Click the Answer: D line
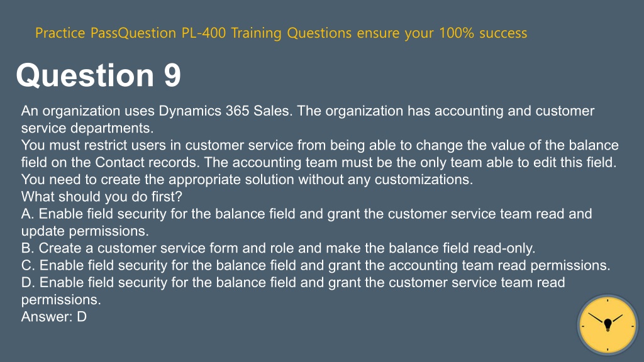The image size is (644, 362). tap(54, 317)
